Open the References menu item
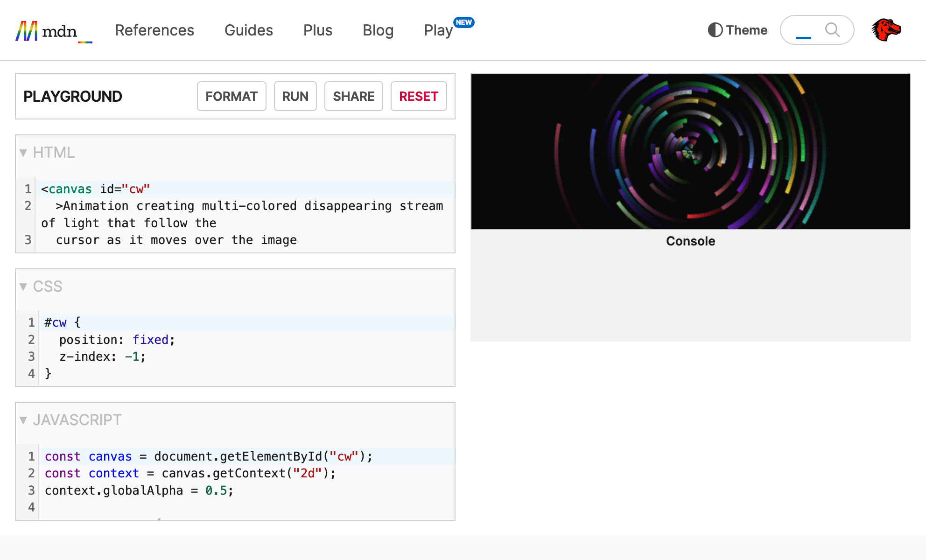The image size is (926, 560). tap(154, 30)
